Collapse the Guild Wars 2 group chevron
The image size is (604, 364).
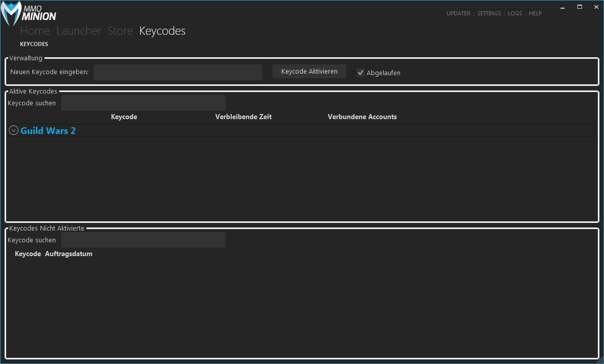click(14, 131)
